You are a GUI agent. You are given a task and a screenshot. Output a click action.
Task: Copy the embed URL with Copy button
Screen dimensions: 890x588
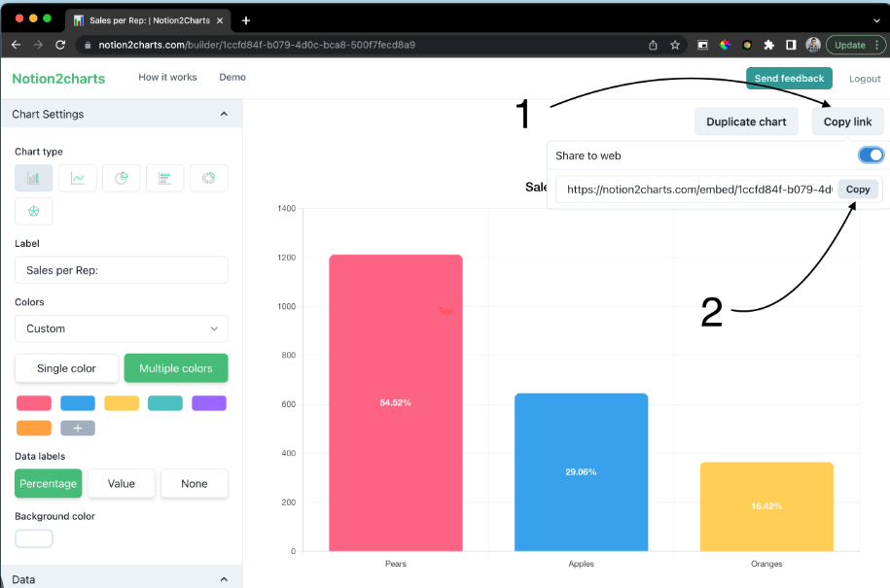click(x=858, y=190)
